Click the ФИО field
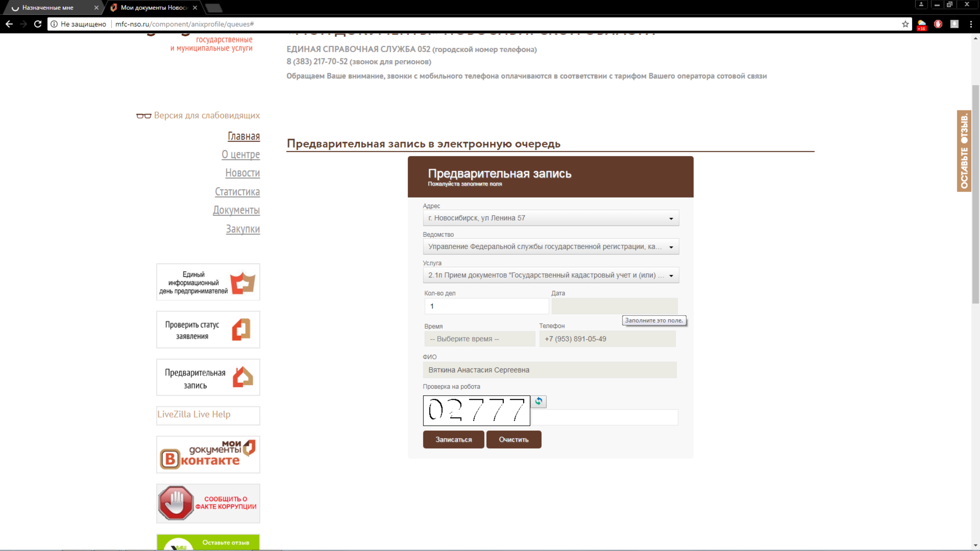 tap(550, 370)
